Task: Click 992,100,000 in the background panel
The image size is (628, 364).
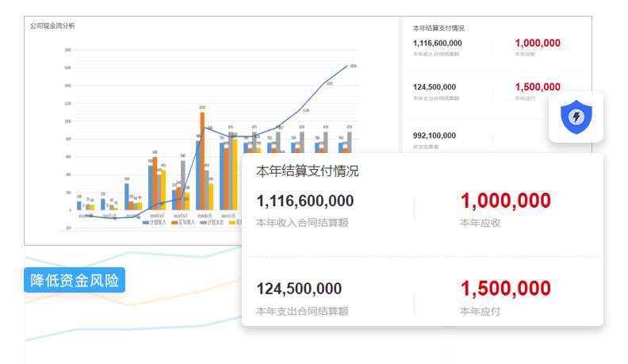Action: tap(434, 136)
